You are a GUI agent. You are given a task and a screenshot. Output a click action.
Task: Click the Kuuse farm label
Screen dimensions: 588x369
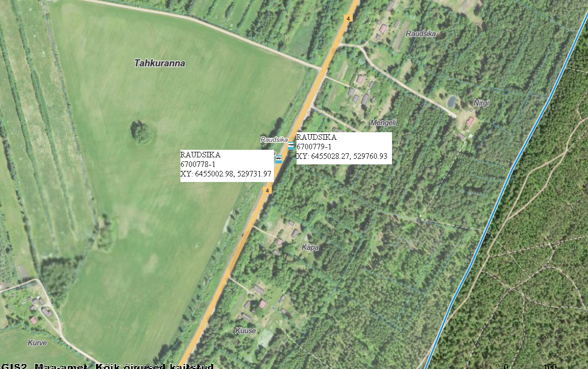(245, 331)
